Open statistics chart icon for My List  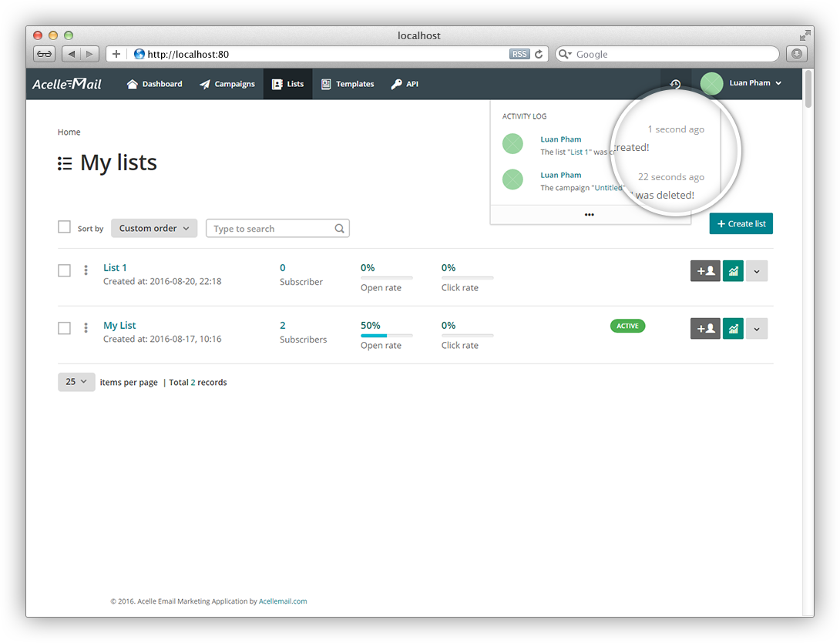click(733, 329)
